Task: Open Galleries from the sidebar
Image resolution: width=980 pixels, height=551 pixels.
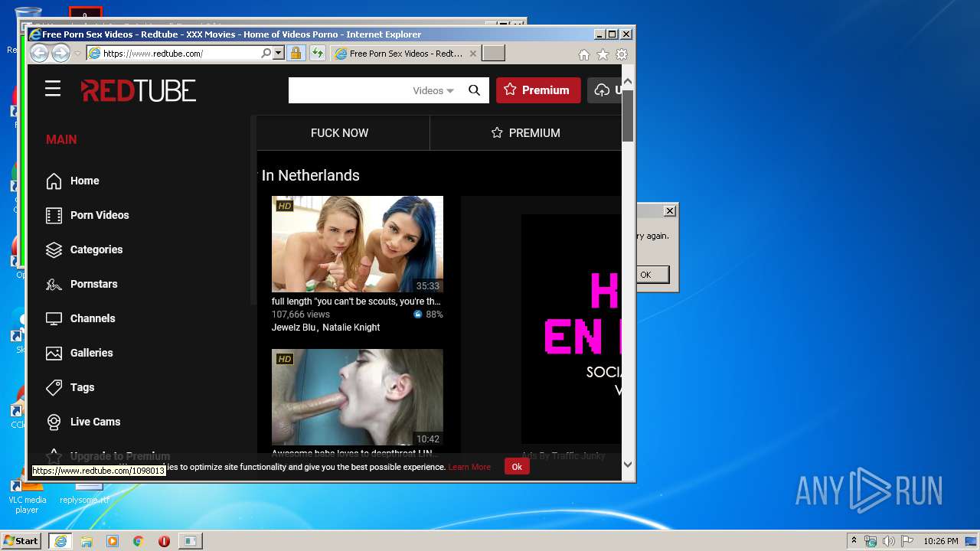Action: 91,353
